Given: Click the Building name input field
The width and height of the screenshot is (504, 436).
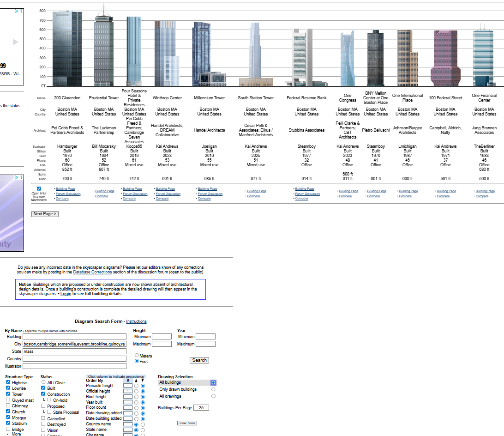Looking at the screenshot, I should 74,337.
